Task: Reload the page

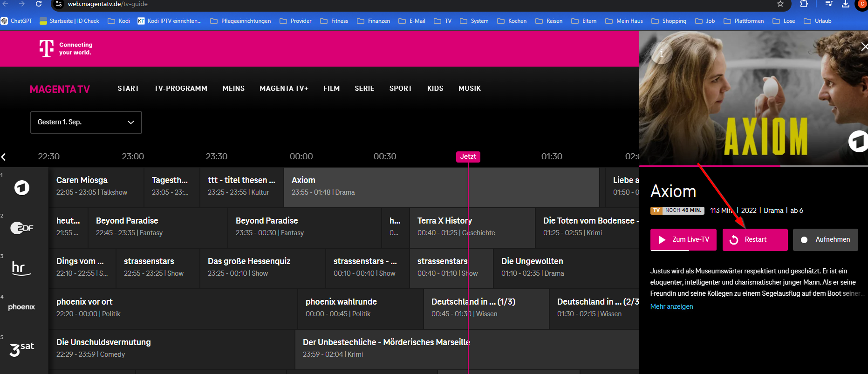Action: (x=39, y=4)
